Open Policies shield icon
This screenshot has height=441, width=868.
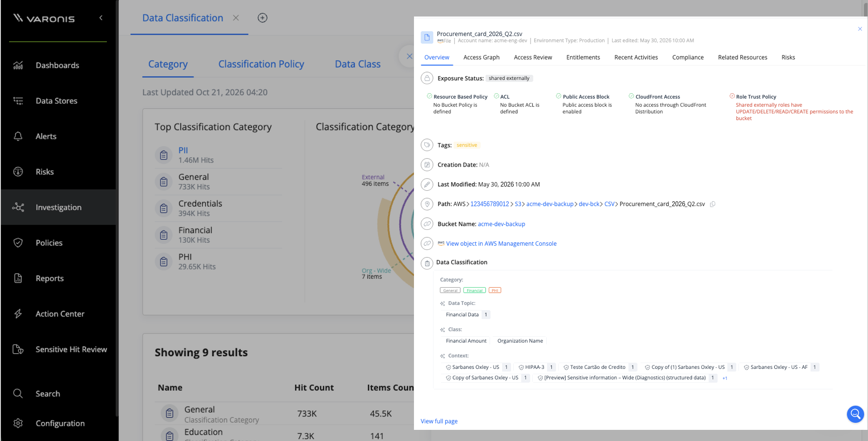pyautogui.click(x=18, y=243)
